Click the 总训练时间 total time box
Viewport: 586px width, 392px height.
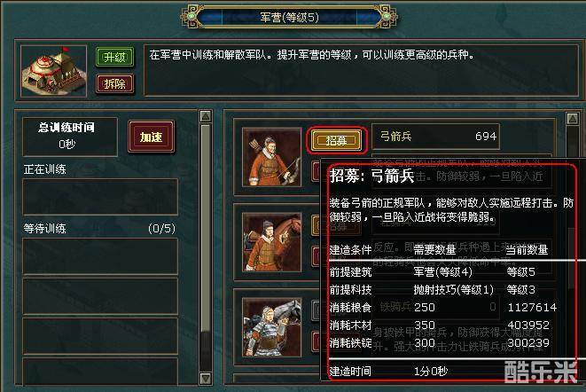click(x=70, y=137)
